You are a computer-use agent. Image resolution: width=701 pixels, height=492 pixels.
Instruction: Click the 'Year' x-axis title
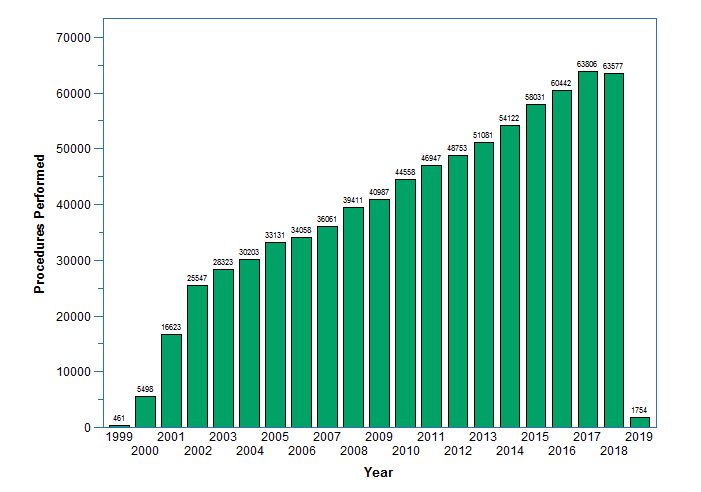click(x=378, y=472)
